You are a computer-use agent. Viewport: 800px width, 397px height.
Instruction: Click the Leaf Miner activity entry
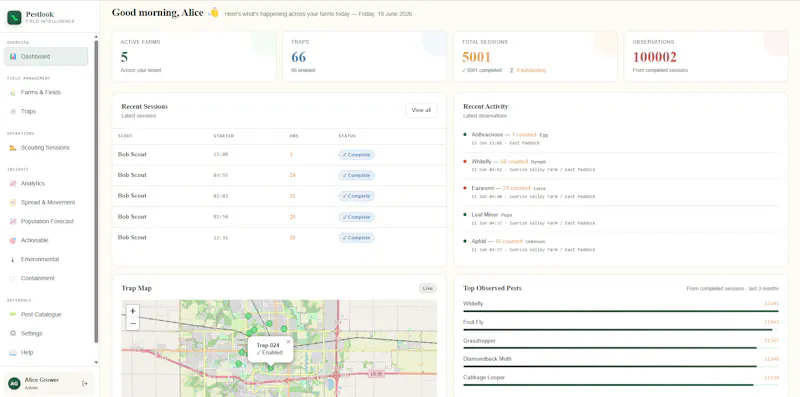tap(620, 218)
